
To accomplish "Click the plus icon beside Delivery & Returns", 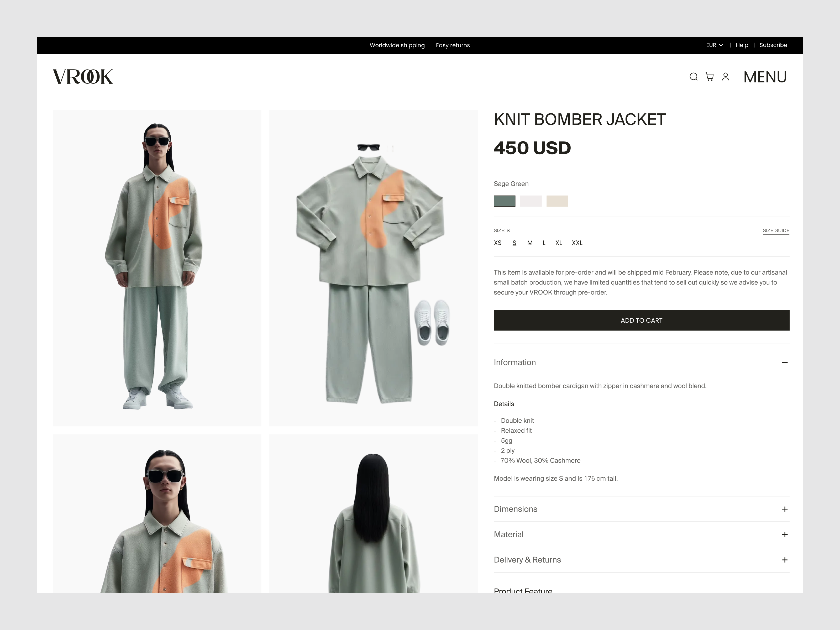I will tap(785, 560).
